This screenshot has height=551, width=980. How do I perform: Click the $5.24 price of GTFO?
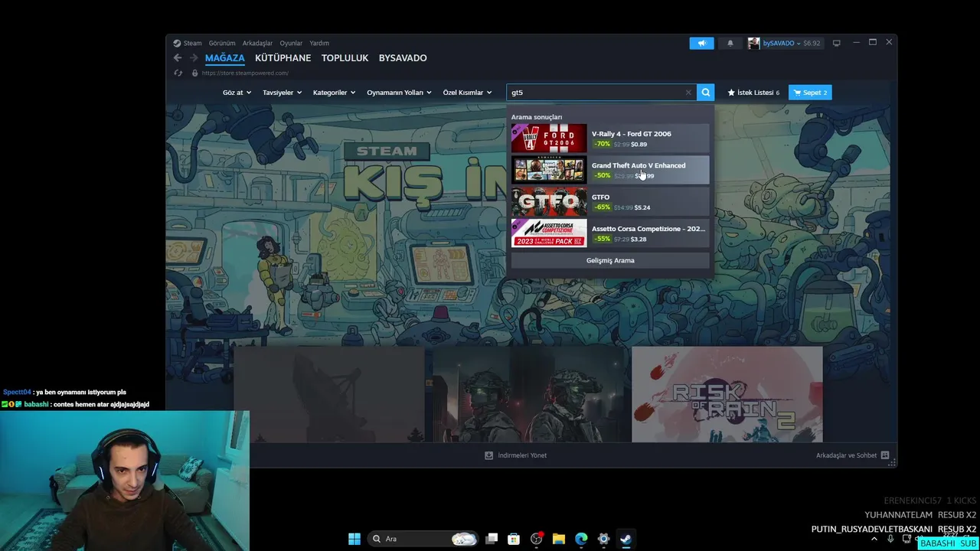(642, 207)
